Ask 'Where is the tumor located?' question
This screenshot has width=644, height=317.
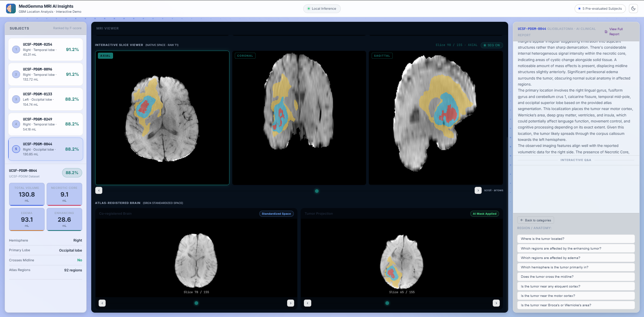click(576, 239)
